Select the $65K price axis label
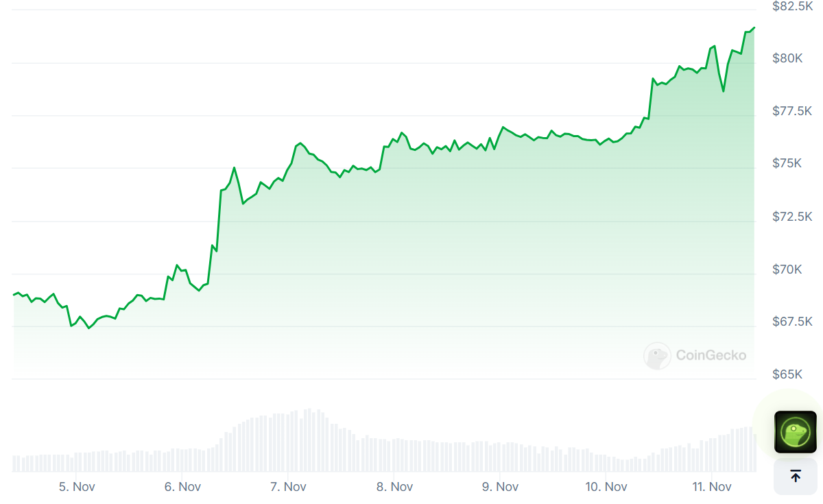 (787, 374)
